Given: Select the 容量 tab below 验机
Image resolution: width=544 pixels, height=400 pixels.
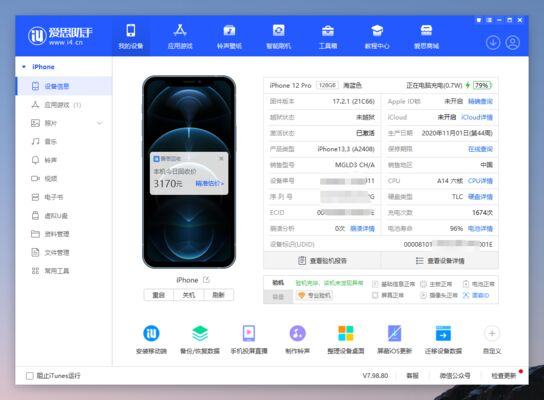Looking at the screenshot, I should coord(278,297).
